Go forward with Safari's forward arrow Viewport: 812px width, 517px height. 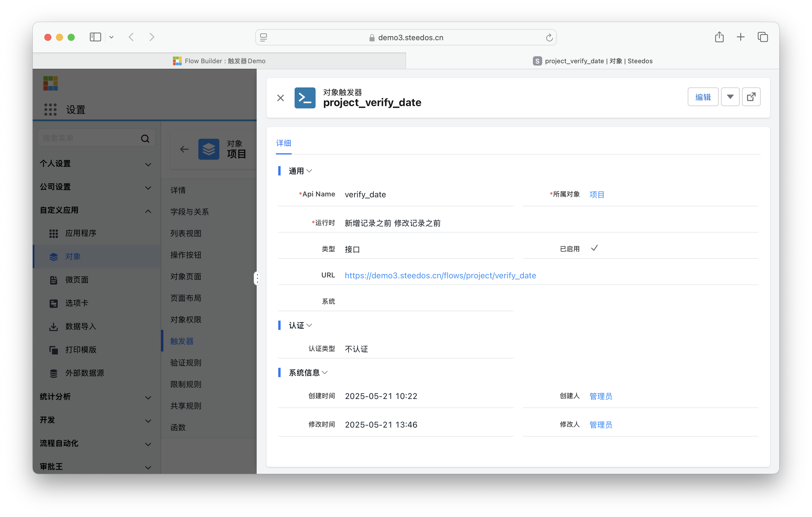pos(152,37)
